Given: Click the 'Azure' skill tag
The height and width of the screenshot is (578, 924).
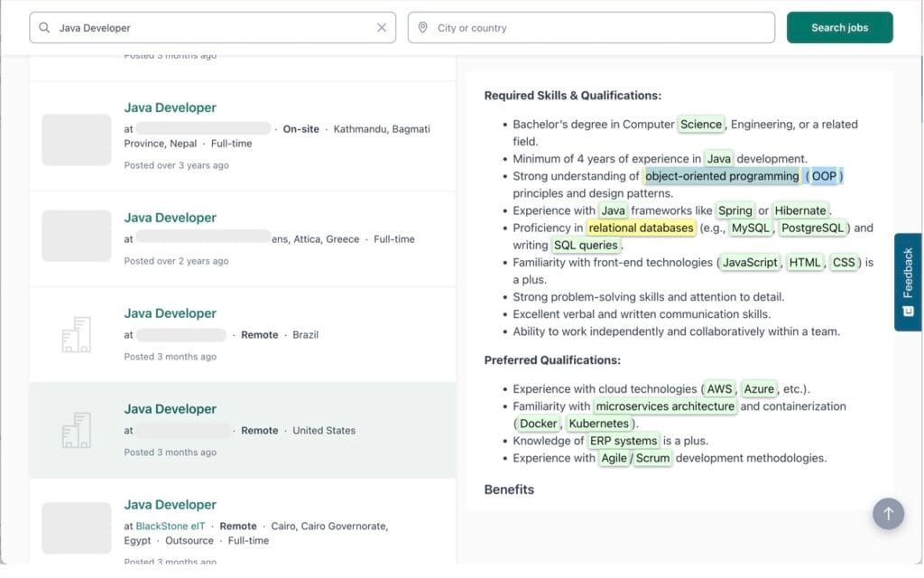Looking at the screenshot, I should 758,388.
